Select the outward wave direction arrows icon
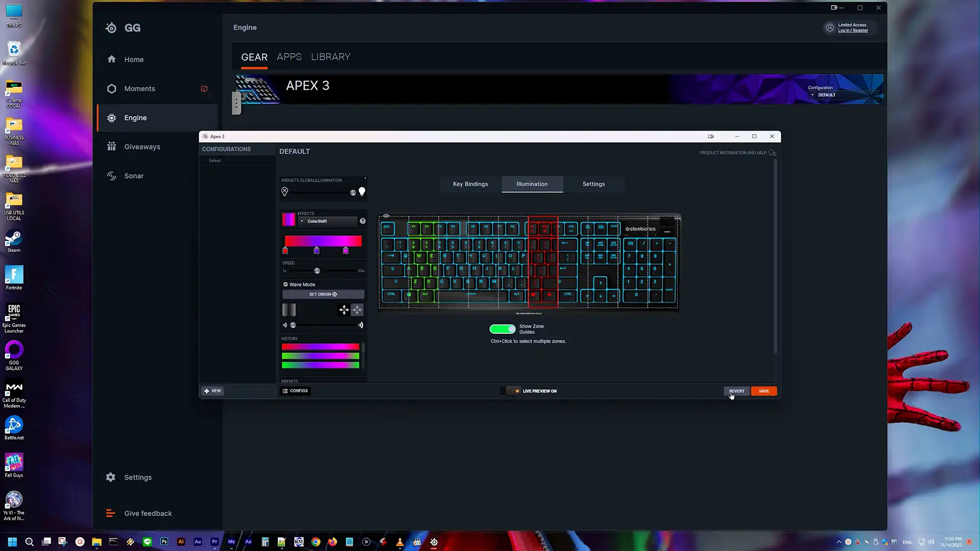This screenshot has width=980, height=551. point(344,310)
